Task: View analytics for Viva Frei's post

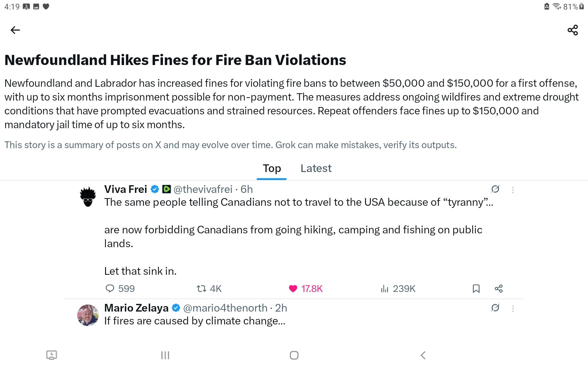Action: tap(385, 289)
